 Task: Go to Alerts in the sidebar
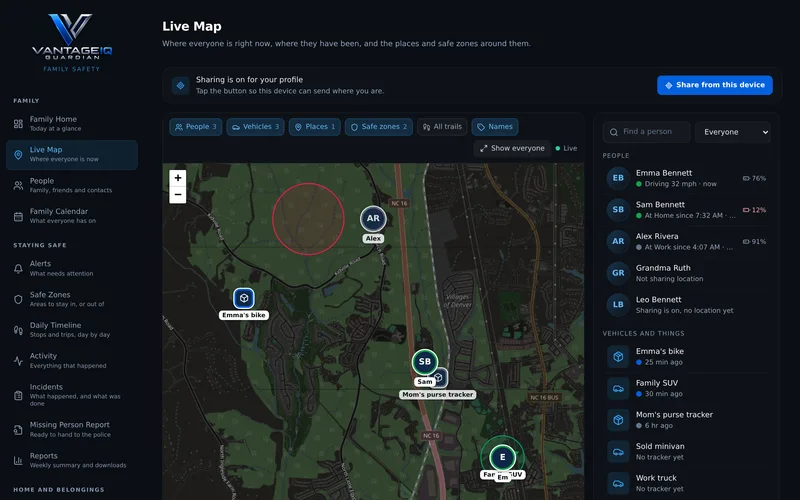pos(72,268)
